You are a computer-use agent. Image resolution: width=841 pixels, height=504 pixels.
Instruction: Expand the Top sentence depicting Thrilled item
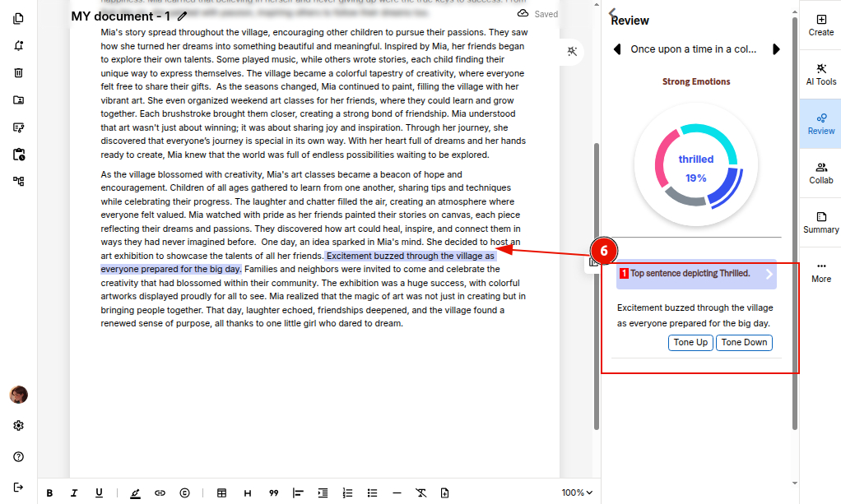(x=769, y=274)
